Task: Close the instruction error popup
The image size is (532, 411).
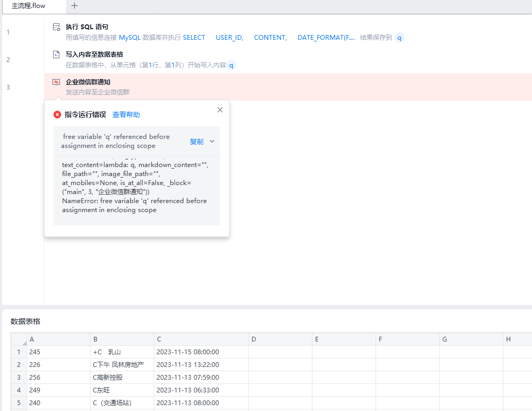Action: 220,110
